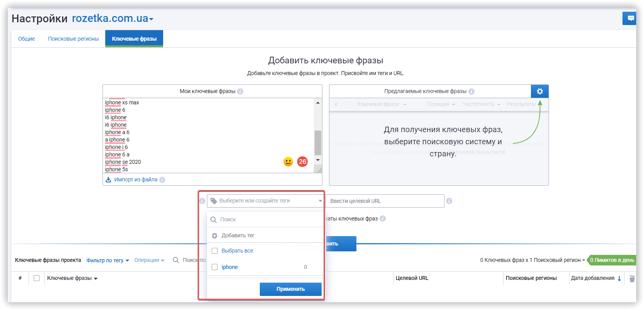This screenshot has width=644, height=310.
Task: Expand the rozetka.com.ua project dropdown
Action: [151, 19]
